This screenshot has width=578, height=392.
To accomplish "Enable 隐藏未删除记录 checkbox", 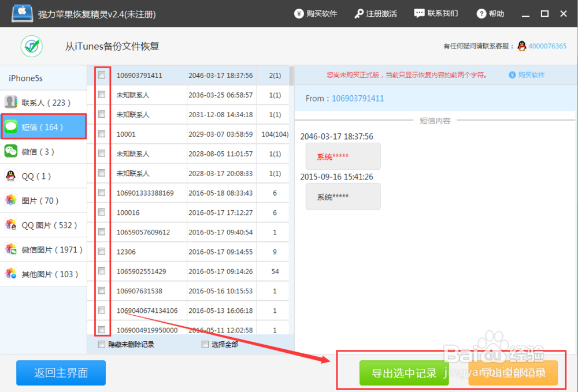I will coord(102,344).
